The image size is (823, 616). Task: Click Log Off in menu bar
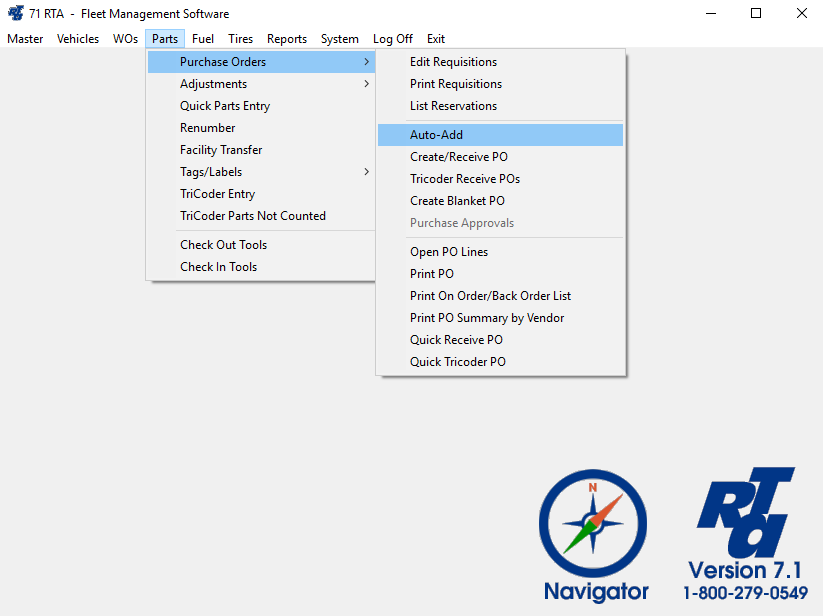pos(392,39)
